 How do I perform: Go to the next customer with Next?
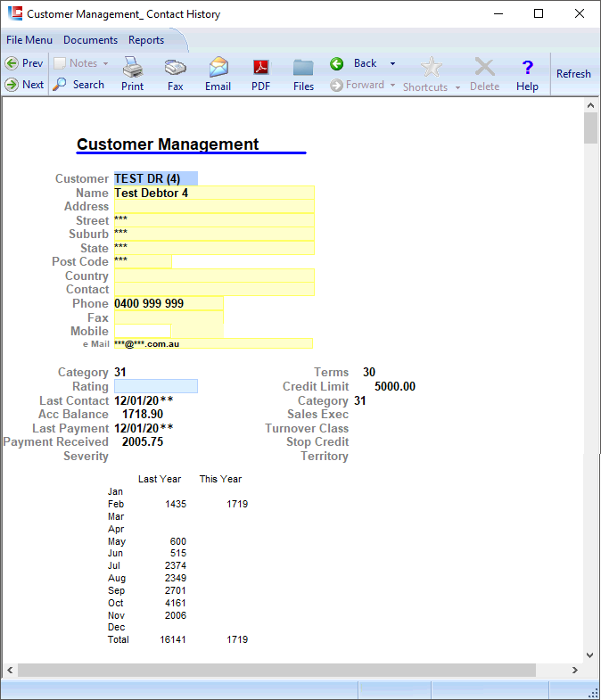(24, 85)
